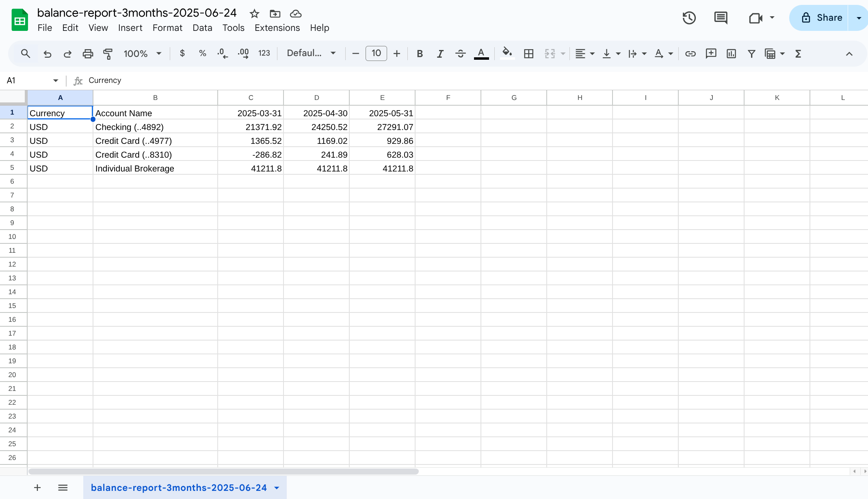Decrease decimal places icon
This screenshot has width=868, height=499.
(223, 54)
